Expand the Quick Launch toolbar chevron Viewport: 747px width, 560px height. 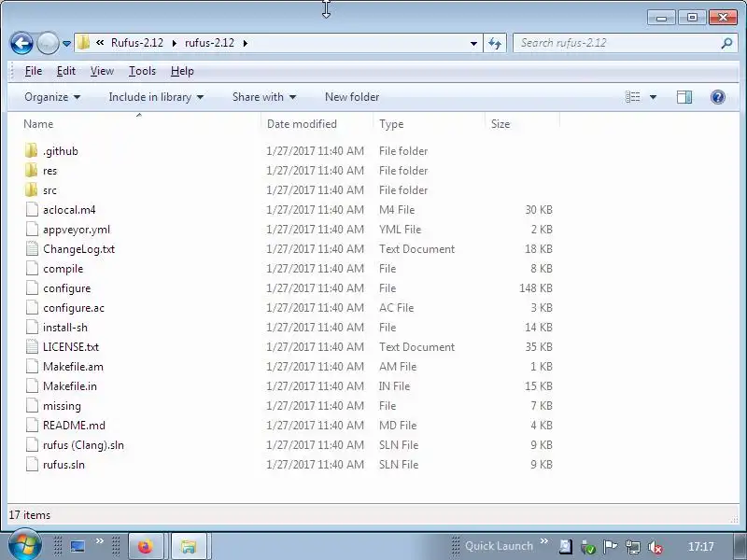(x=543, y=541)
